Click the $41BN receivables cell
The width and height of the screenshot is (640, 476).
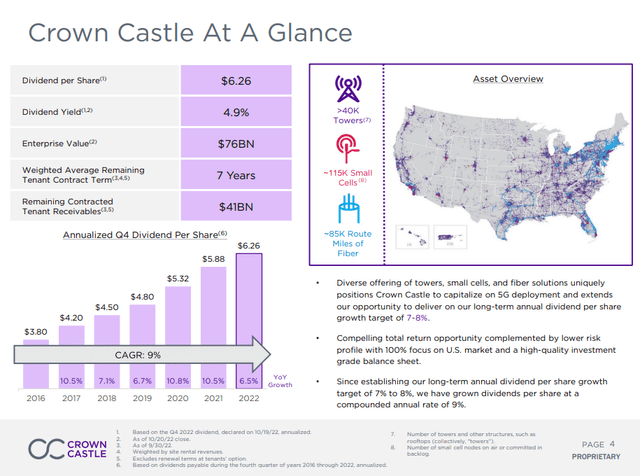tap(236, 207)
